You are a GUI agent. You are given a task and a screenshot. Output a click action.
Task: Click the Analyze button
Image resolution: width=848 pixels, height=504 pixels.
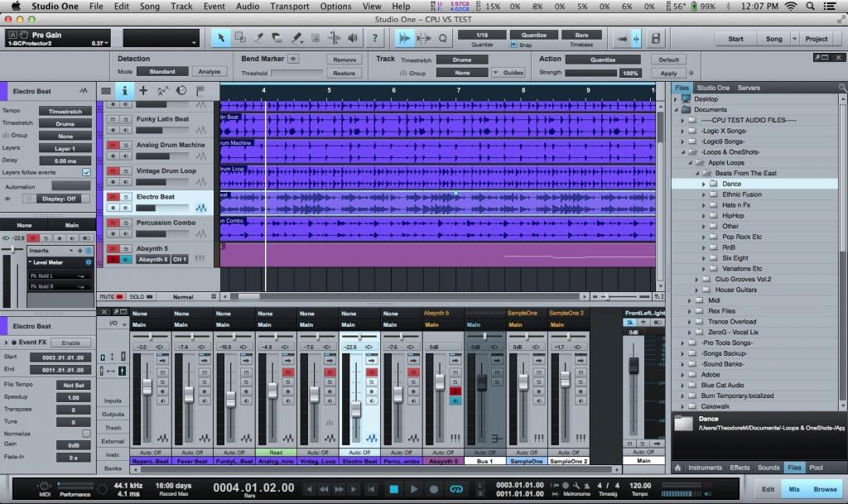coord(210,71)
